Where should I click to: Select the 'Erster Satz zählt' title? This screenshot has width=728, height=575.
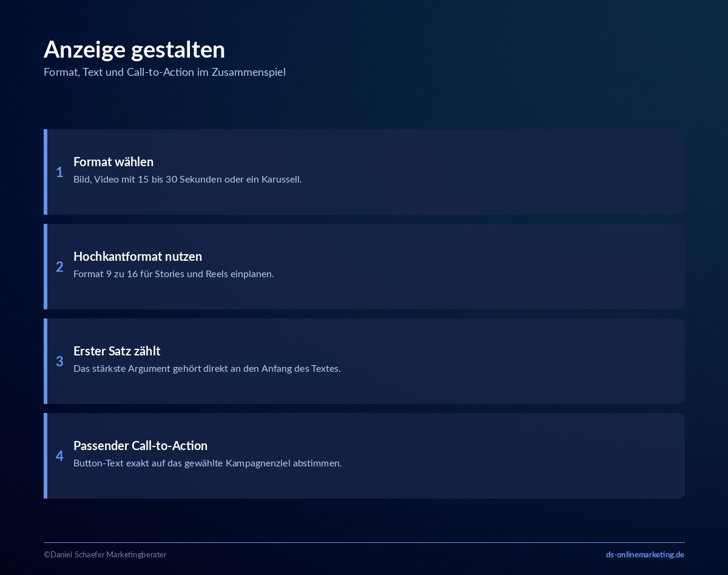click(x=117, y=351)
